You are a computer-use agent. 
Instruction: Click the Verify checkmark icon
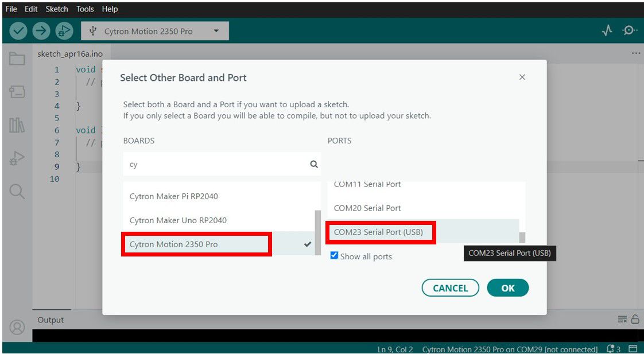[x=18, y=31]
